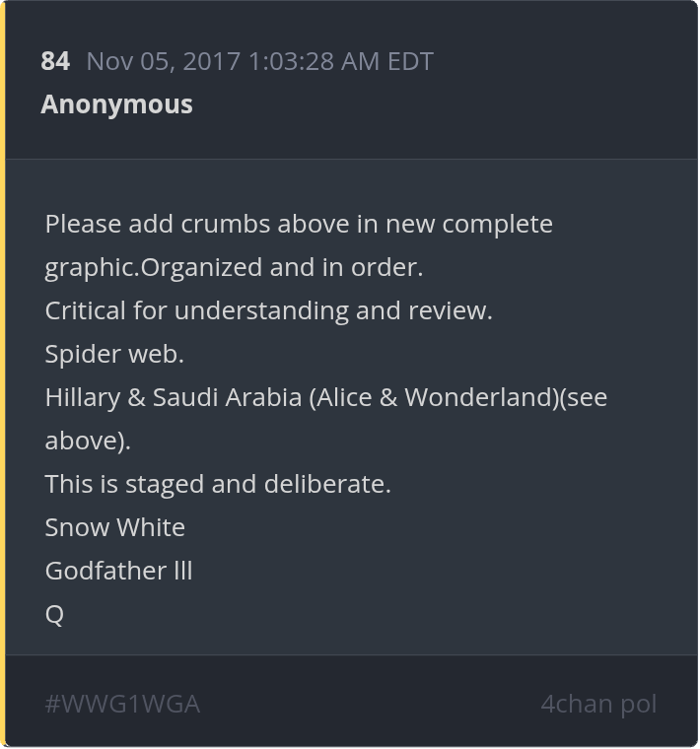Click the 'Spider web.' line
The width and height of the screenshot is (700, 749).
[114, 355]
